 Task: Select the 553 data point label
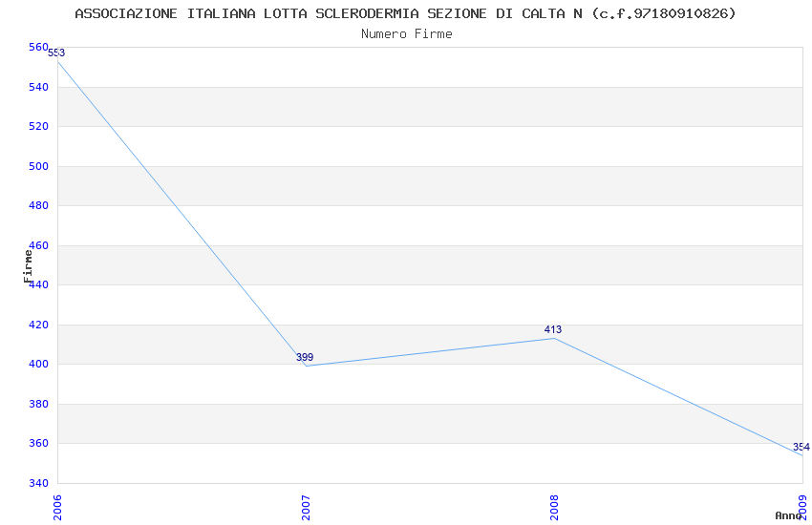point(56,52)
